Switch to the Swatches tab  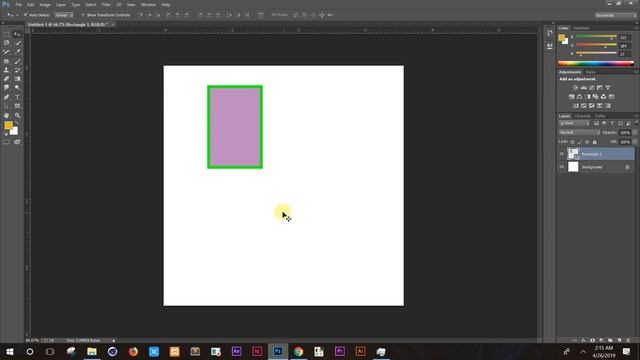coord(581,28)
